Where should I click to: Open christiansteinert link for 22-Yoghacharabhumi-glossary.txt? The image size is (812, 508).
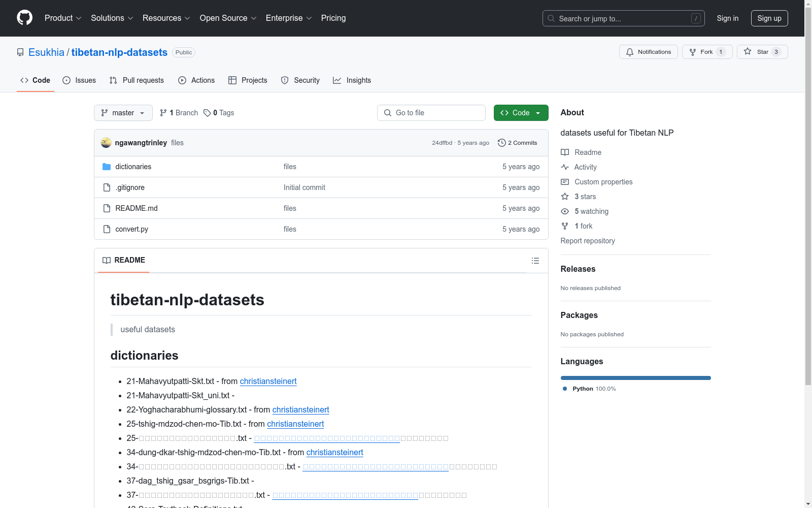pos(301,410)
